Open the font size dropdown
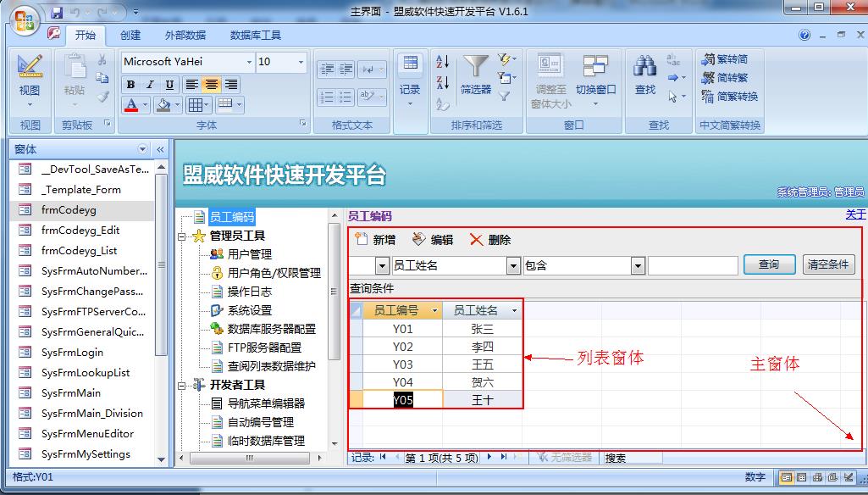 click(x=301, y=62)
